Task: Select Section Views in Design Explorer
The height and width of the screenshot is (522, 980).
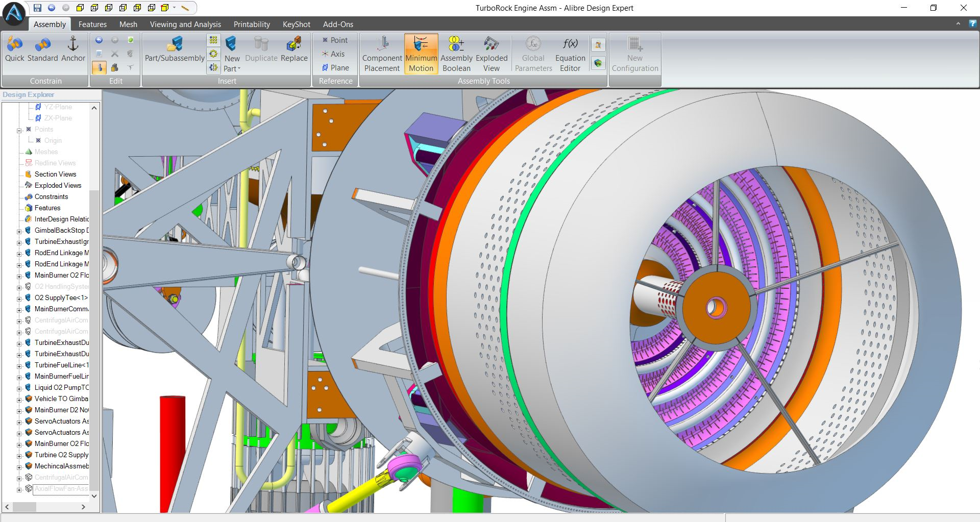Action: point(55,174)
